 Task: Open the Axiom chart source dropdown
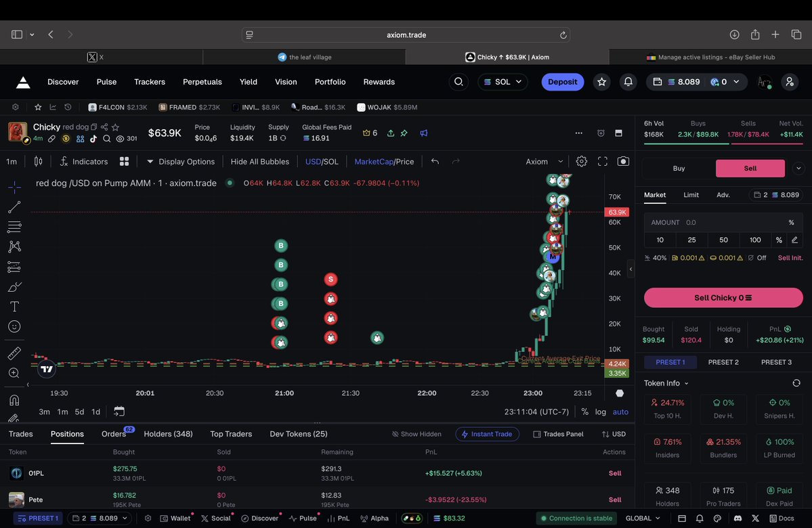[544, 162]
